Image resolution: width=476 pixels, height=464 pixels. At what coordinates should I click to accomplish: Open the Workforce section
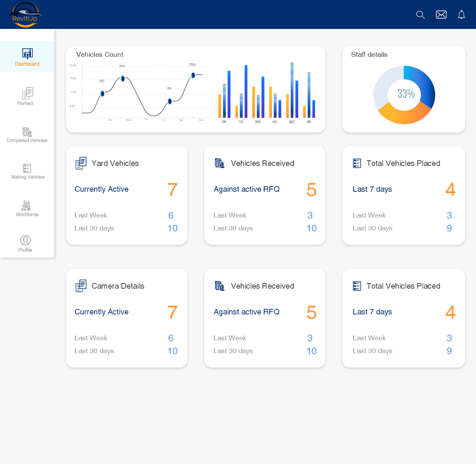pos(27,209)
